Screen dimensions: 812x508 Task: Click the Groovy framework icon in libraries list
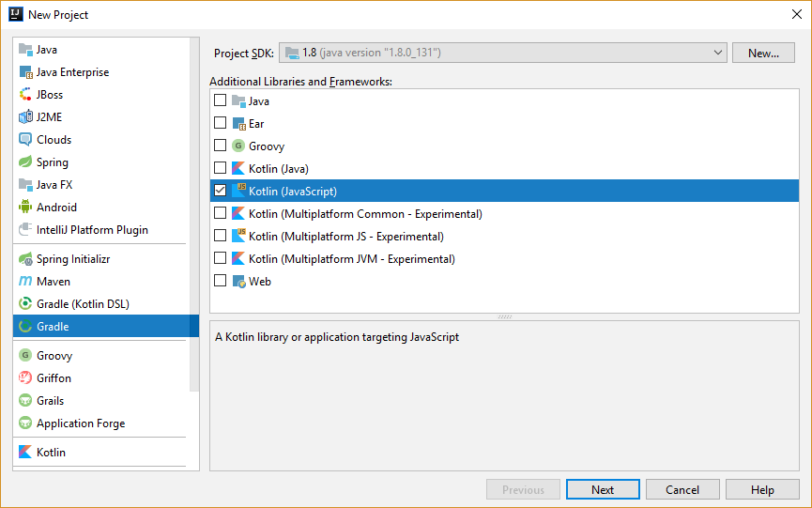(x=238, y=146)
